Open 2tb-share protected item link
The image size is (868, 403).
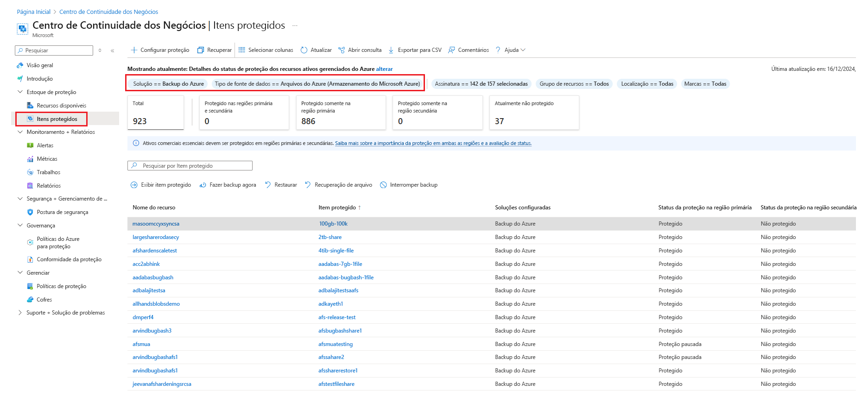[330, 237]
